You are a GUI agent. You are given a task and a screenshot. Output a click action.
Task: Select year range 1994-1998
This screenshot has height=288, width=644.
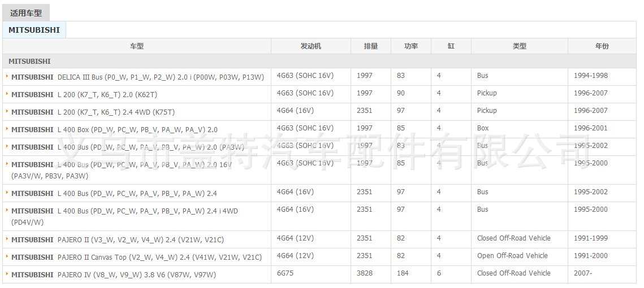(x=591, y=76)
